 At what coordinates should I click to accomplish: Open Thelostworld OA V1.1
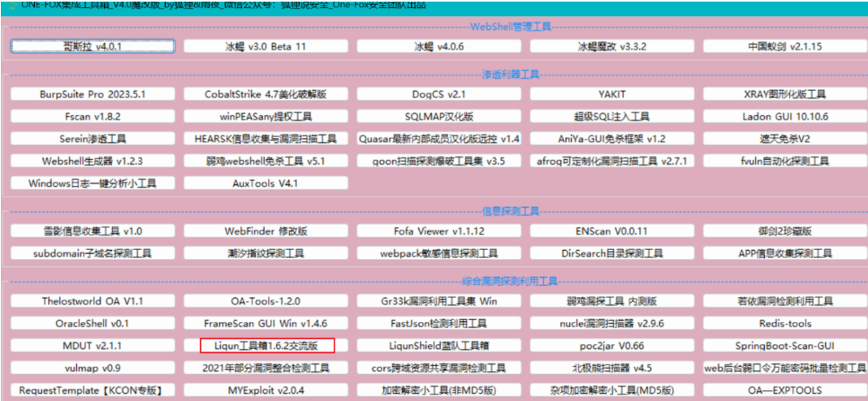[x=93, y=301]
